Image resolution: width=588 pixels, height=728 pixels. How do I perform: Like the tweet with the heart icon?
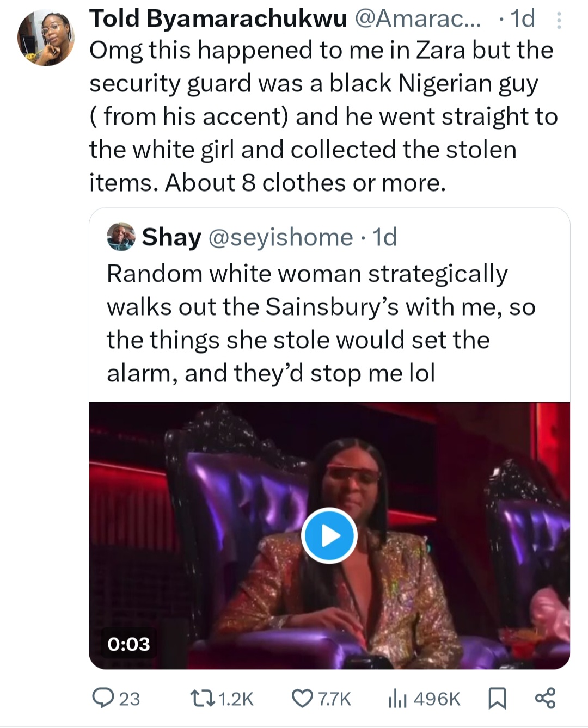click(302, 698)
